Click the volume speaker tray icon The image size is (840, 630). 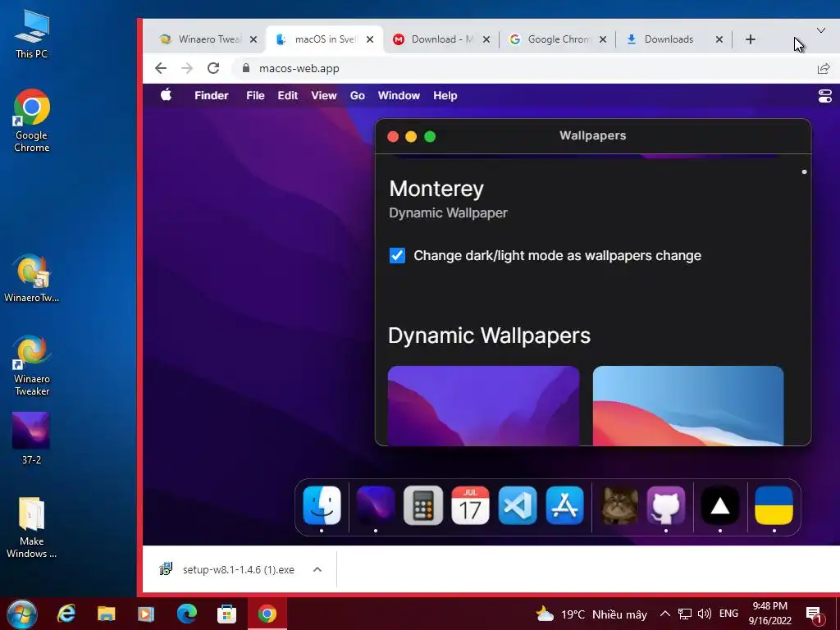(705, 614)
